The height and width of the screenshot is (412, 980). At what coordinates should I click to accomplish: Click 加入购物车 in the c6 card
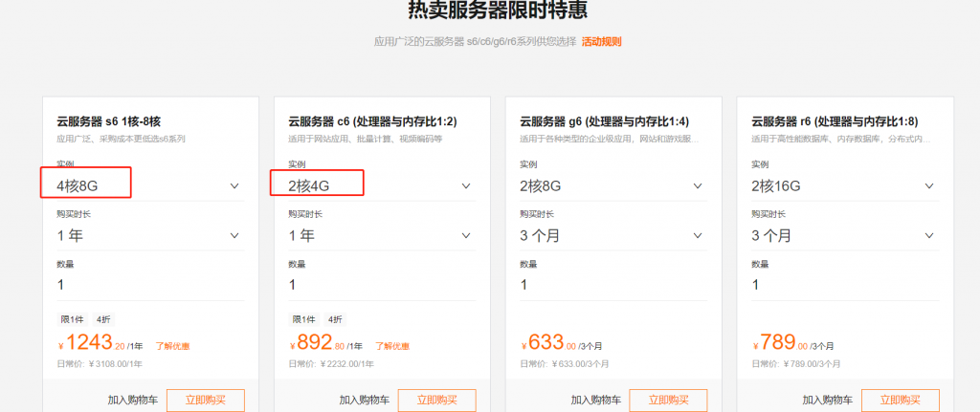pyautogui.click(x=365, y=401)
